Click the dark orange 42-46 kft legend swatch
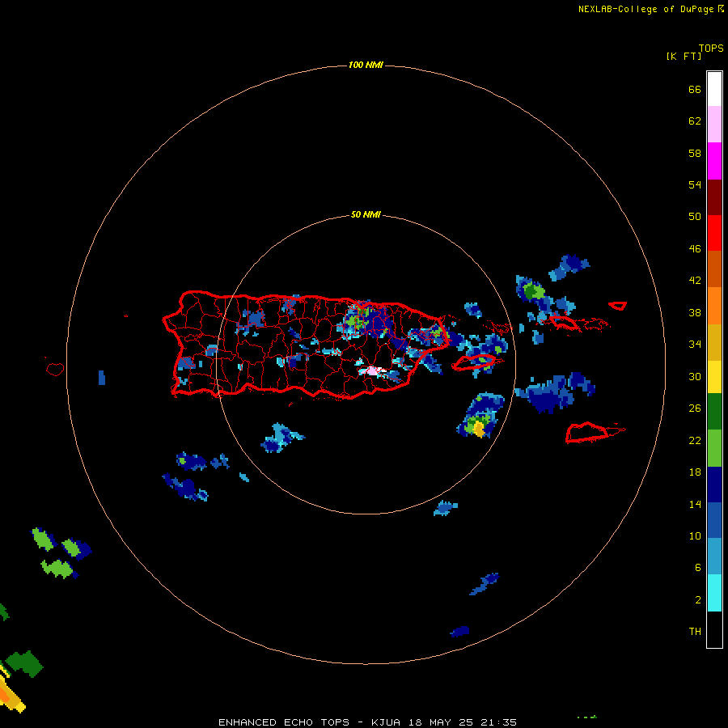 click(714, 269)
